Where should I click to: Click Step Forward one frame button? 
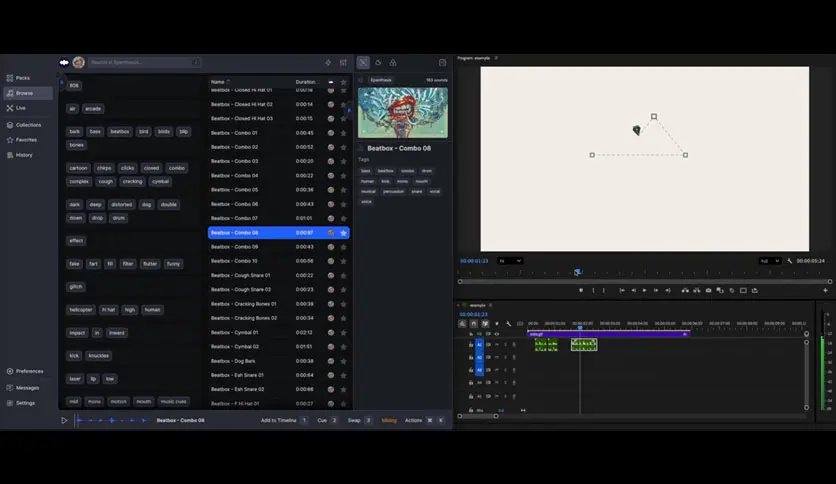click(656, 291)
